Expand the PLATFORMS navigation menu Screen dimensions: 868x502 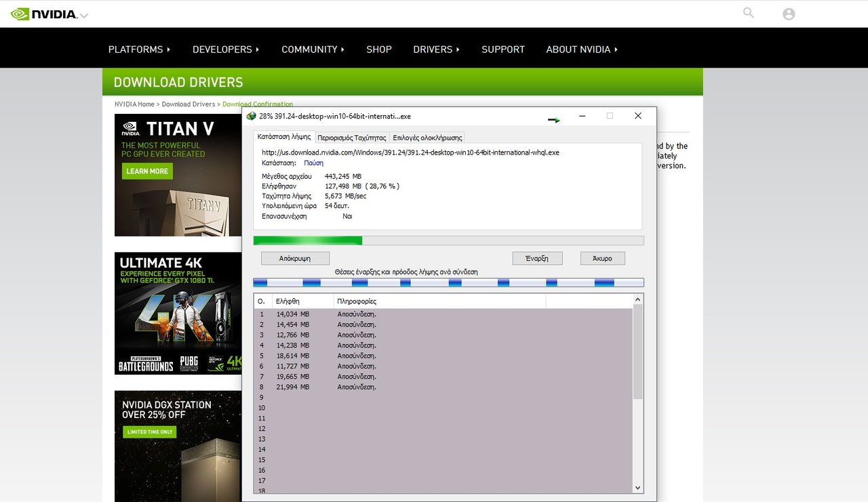pos(139,49)
